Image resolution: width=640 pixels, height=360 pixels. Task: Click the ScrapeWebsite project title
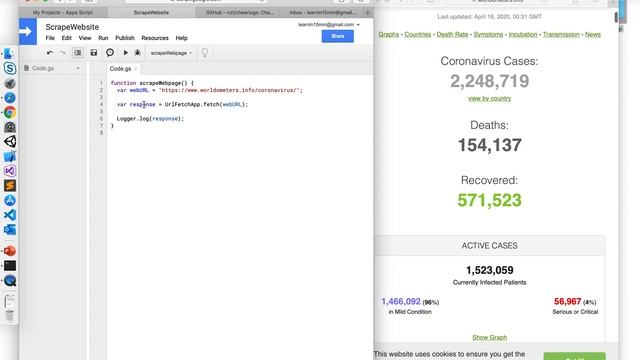pos(72,27)
